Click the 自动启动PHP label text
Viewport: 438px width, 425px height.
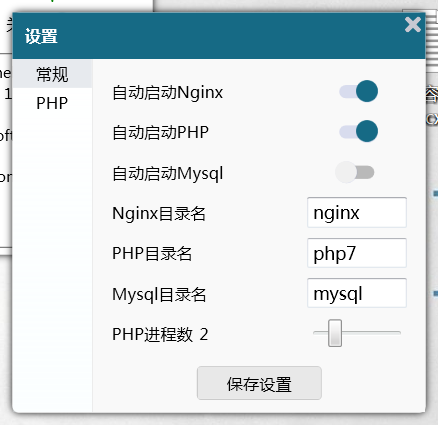point(161,132)
